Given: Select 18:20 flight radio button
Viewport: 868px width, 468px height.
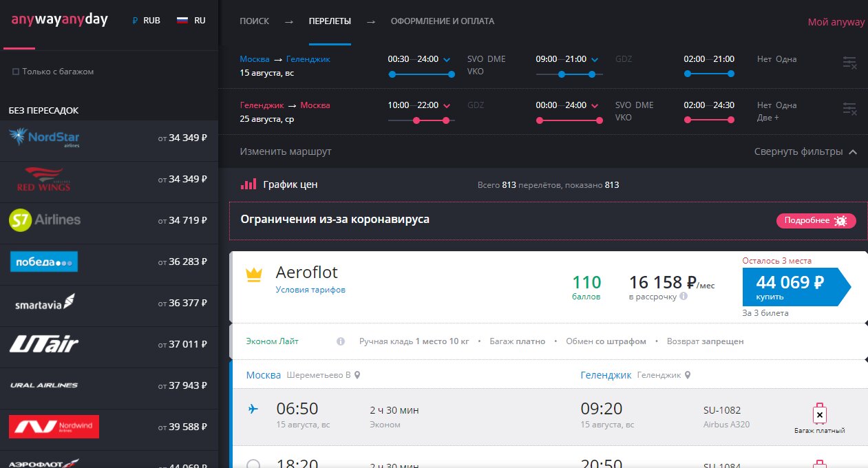Looking at the screenshot, I should coord(253,465).
